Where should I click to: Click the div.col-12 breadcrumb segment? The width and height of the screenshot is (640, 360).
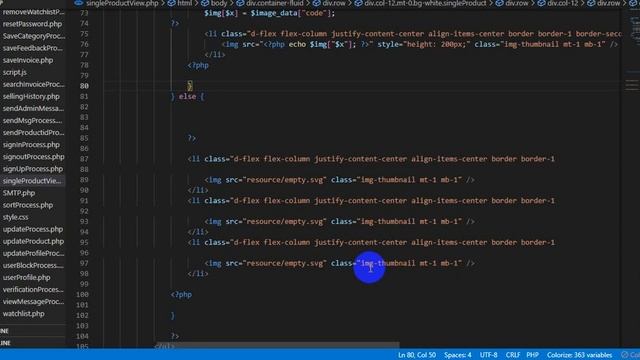click(563, 3)
